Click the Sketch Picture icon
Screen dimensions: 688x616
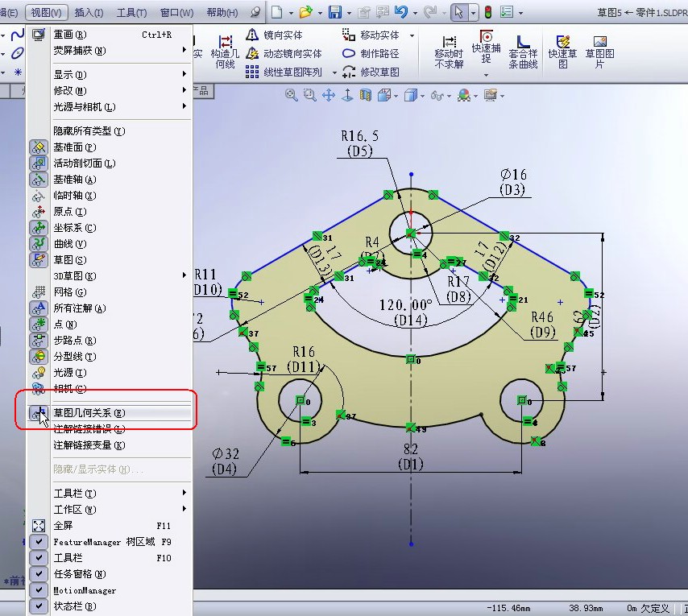click(599, 42)
